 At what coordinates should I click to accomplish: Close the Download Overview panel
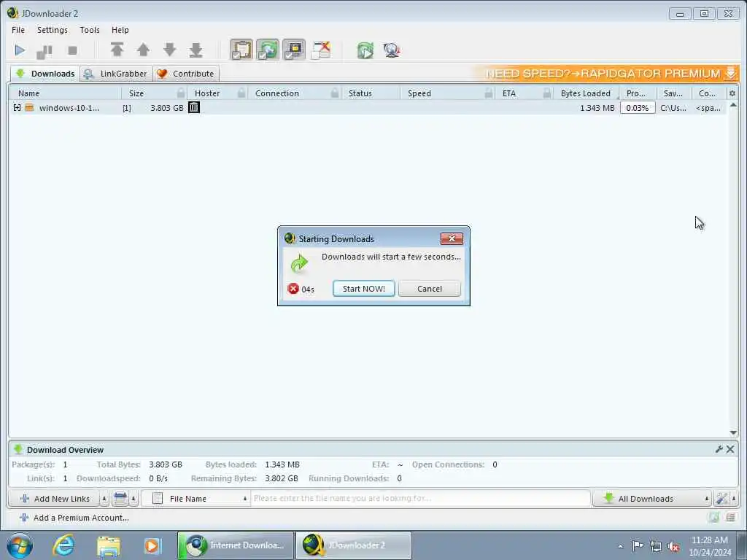tap(730, 449)
